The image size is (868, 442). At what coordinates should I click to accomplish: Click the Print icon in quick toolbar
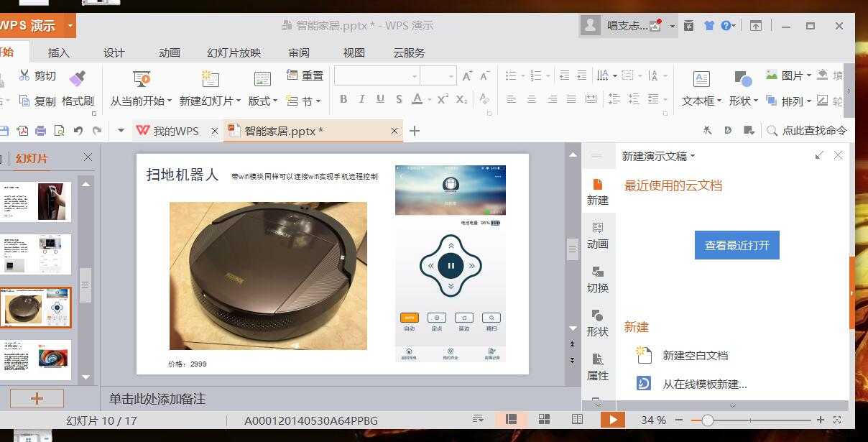41,131
